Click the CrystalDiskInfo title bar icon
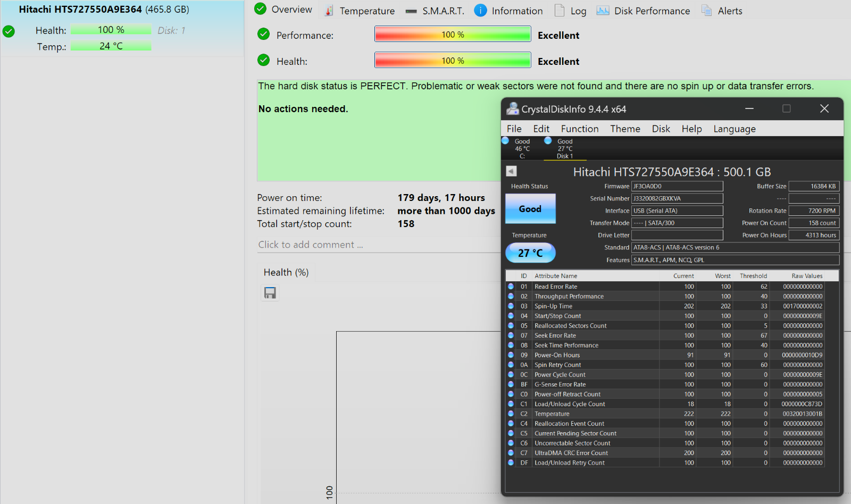851x504 pixels. (512, 108)
